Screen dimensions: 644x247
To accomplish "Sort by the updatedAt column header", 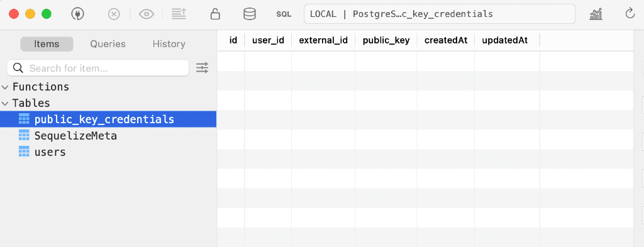I will point(505,40).
